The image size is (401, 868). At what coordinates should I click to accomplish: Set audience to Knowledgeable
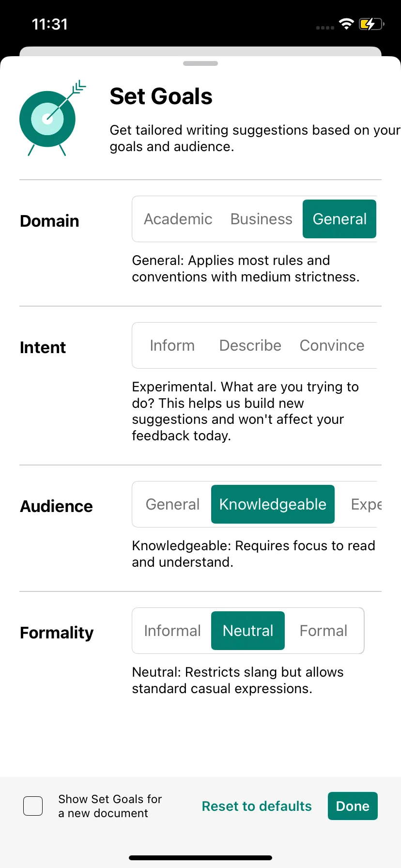pos(273,504)
